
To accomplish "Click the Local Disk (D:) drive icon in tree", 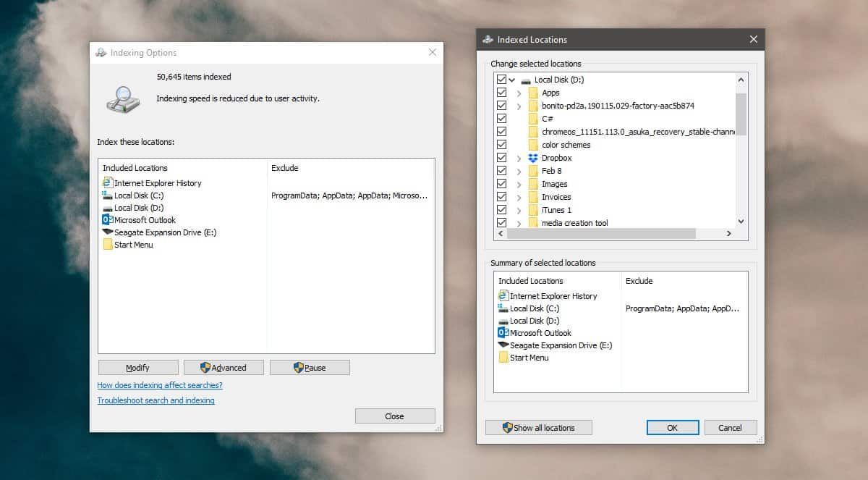I will point(526,80).
